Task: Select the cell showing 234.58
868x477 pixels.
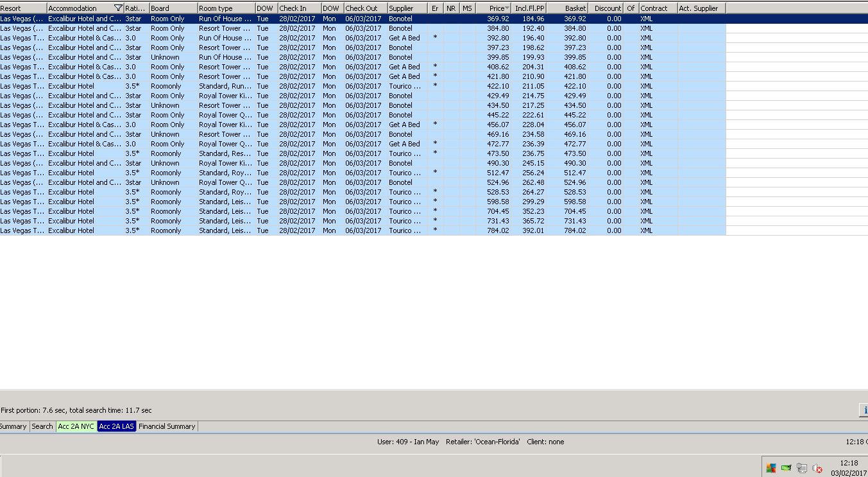Action: 529,134
